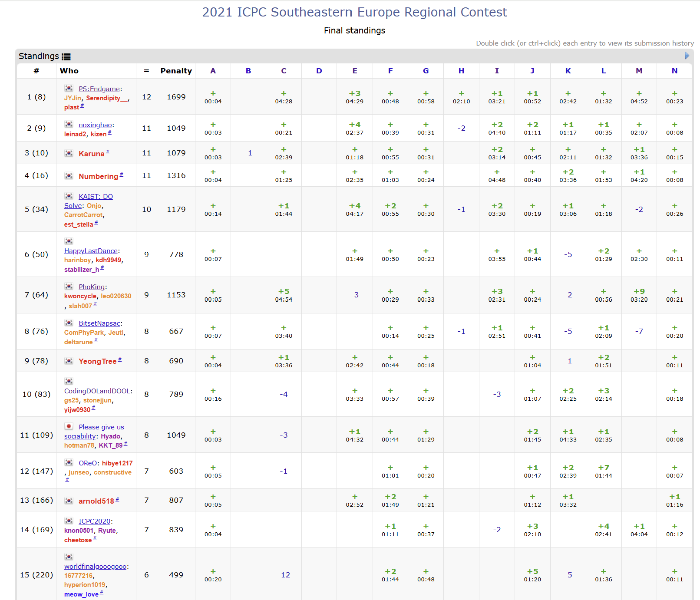Open problem K column header
700x600 pixels.
[x=568, y=71]
